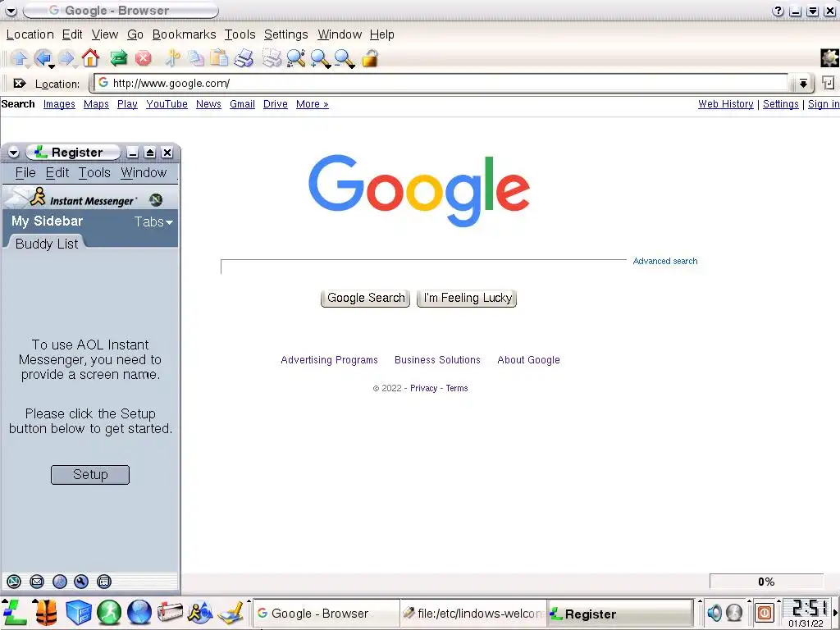Open the Browser window menu arrow in the title bar
Screen dimensions: 840x630
pyautogui.click(x=11, y=11)
